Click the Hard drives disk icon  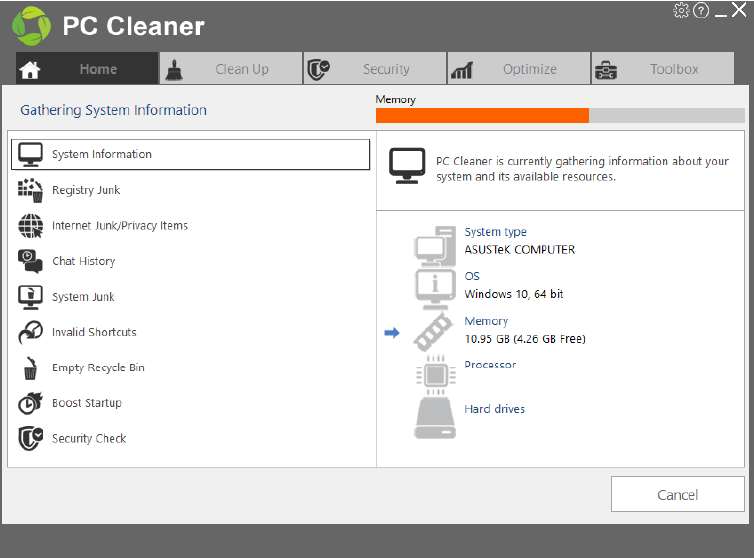(x=435, y=418)
